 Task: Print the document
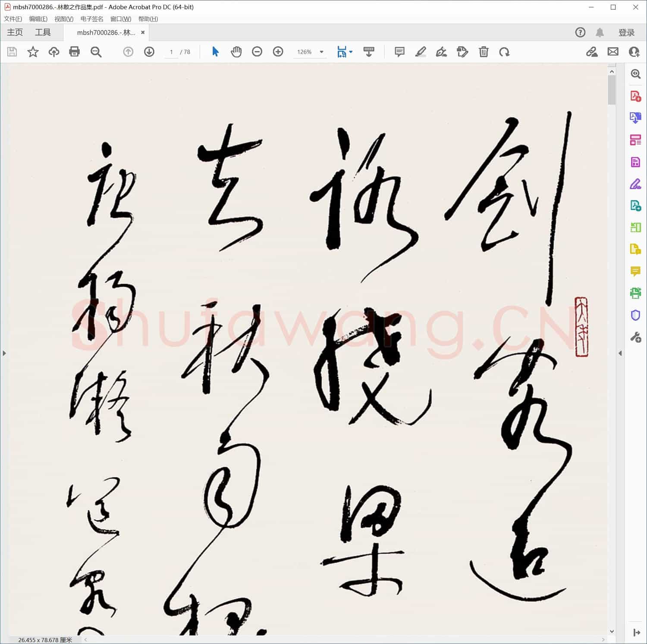[x=74, y=52]
